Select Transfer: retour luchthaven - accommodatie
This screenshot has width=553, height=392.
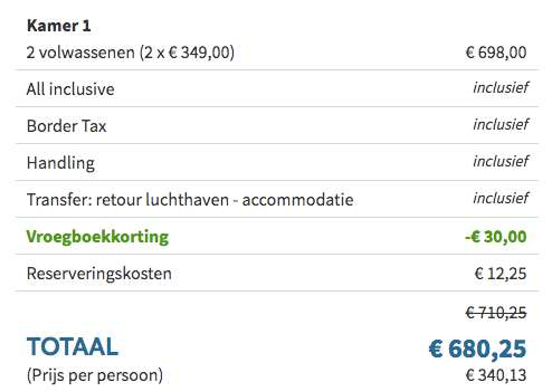tap(190, 200)
